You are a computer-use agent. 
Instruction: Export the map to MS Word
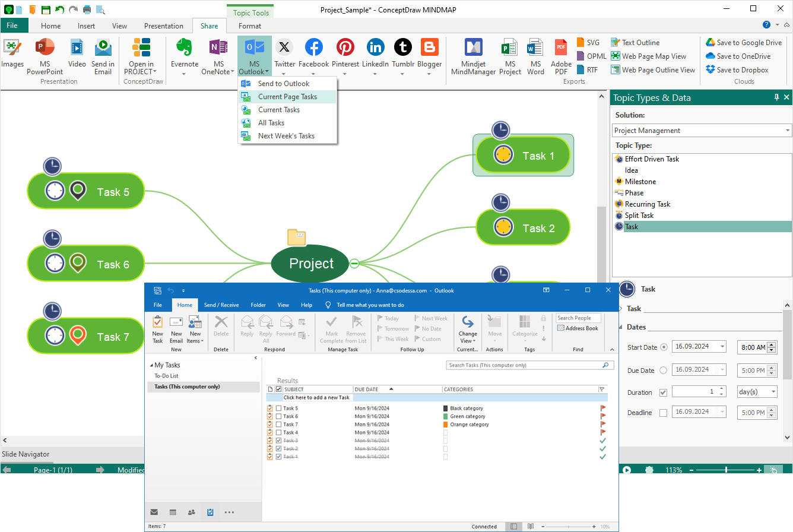535,57
